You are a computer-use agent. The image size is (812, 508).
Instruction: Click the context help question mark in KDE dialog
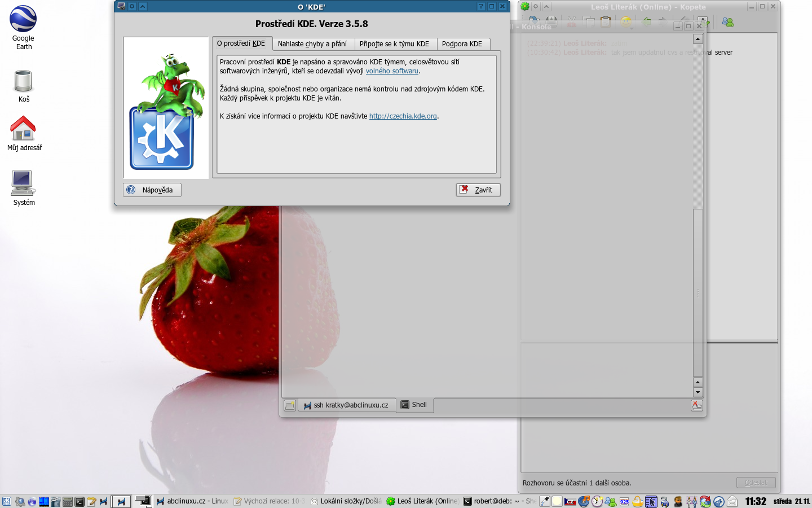[x=481, y=6]
